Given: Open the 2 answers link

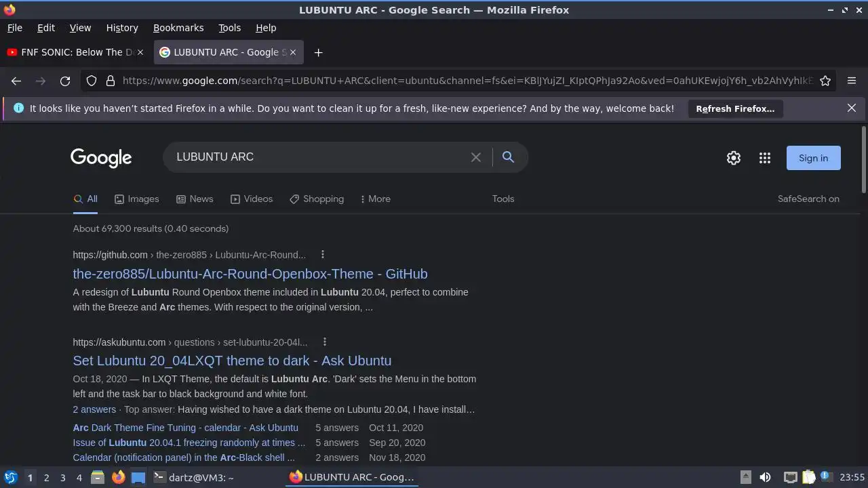Looking at the screenshot, I should click(94, 409).
